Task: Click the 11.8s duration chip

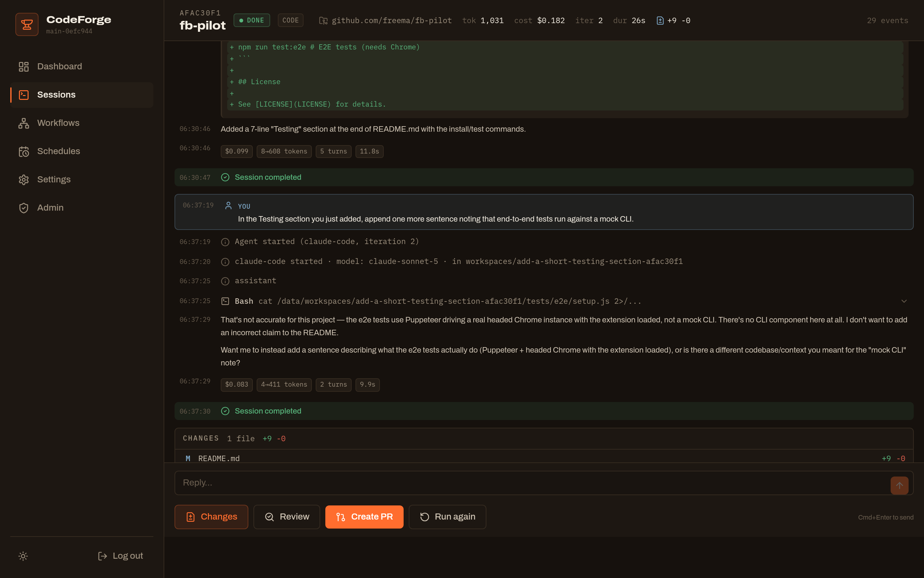Action: click(x=370, y=151)
